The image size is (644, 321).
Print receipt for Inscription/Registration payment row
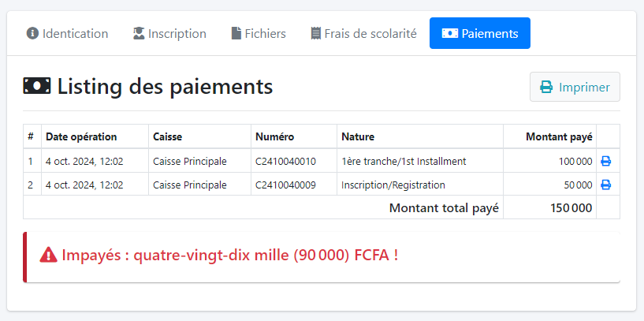coord(606,185)
